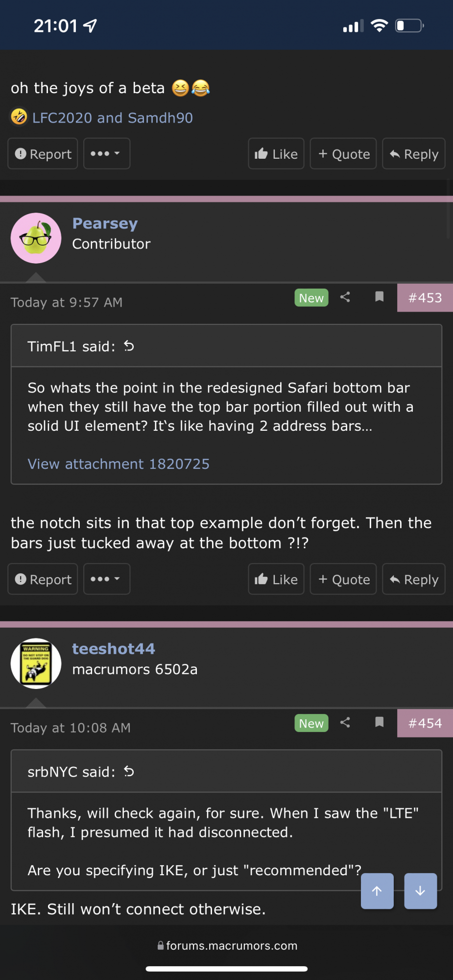
Task: Open LFC2020 and Samdh90 reactions list
Action: (113, 118)
